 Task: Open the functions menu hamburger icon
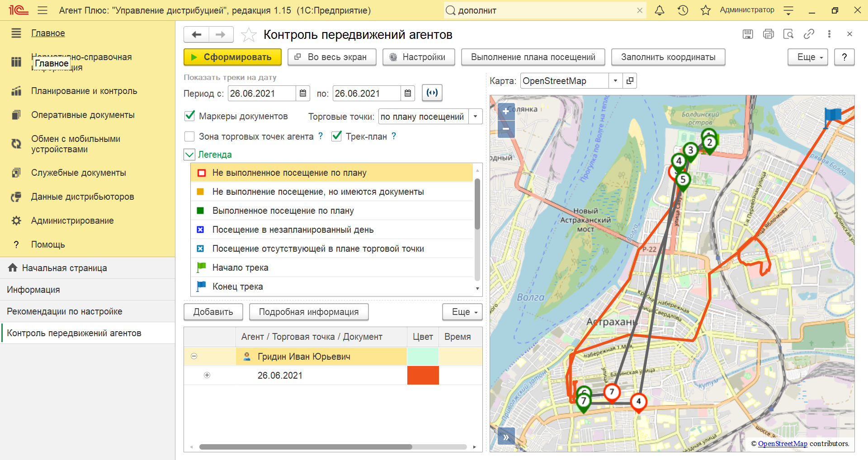42,10
